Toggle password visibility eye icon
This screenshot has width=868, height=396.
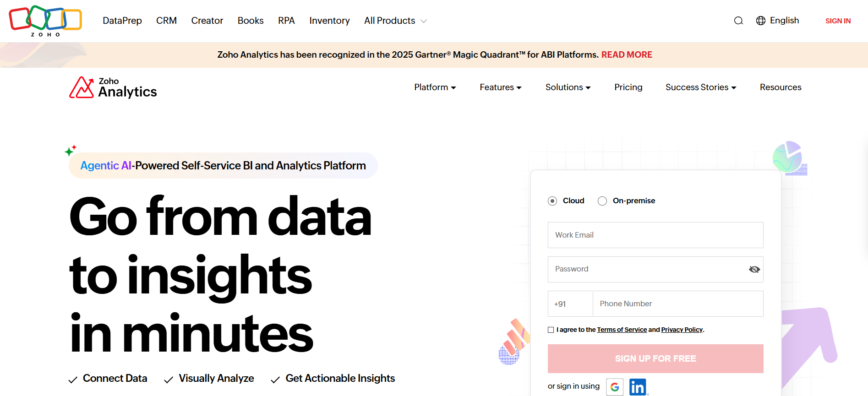click(x=754, y=269)
